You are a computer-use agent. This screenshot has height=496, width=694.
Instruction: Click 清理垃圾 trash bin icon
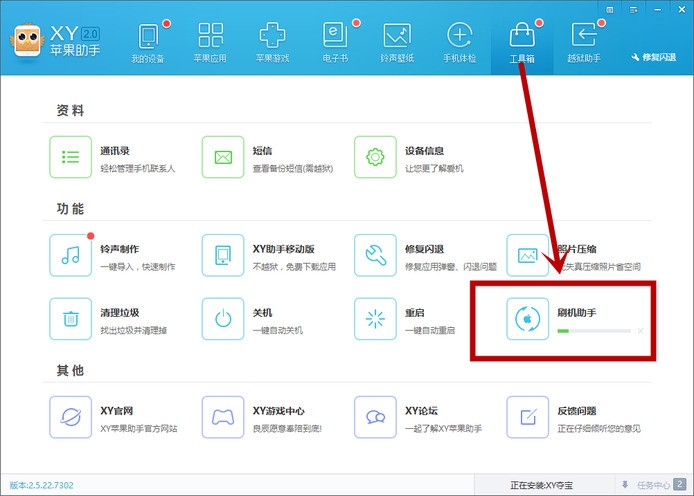70,319
